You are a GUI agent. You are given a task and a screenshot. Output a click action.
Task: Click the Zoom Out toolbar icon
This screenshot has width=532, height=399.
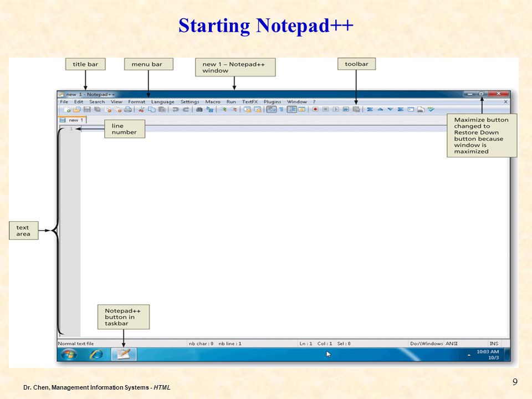tap(234, 110)
